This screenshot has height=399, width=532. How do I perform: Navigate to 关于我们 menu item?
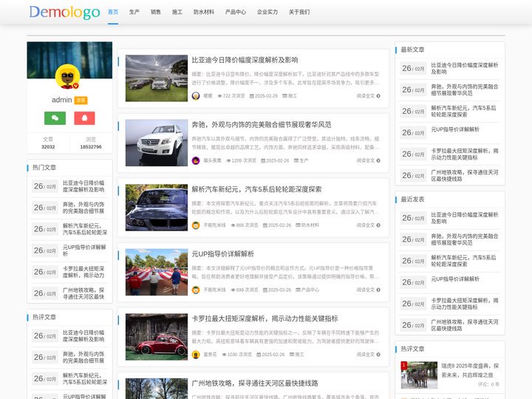click(299, 12)
